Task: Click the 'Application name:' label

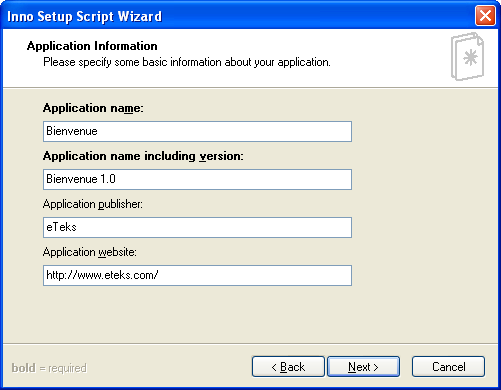Action: click(93, 108)
